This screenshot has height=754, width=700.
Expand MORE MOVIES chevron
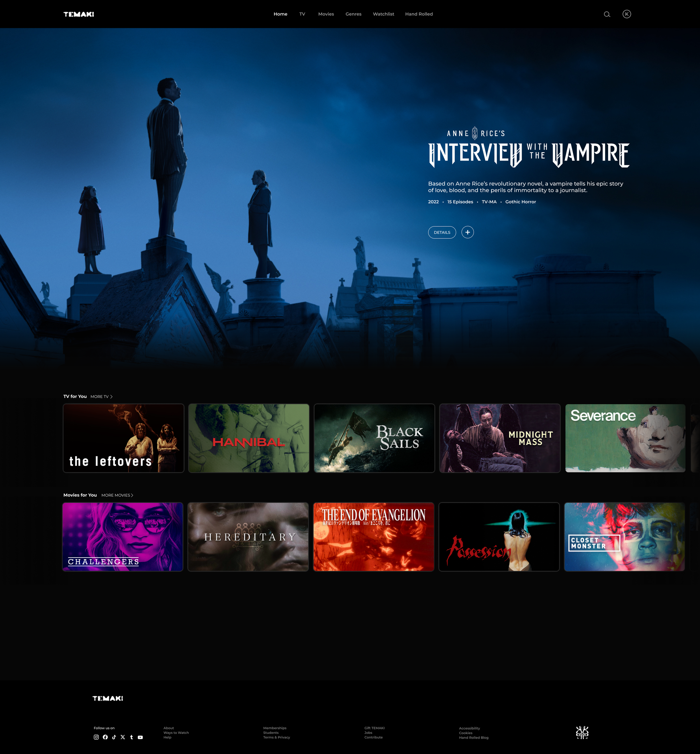tap(117, 495)
